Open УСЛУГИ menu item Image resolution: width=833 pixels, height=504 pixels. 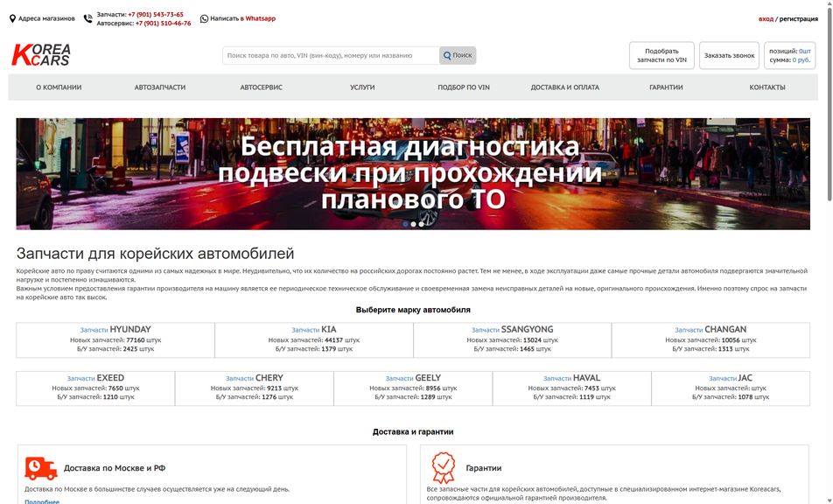[362, 87]
